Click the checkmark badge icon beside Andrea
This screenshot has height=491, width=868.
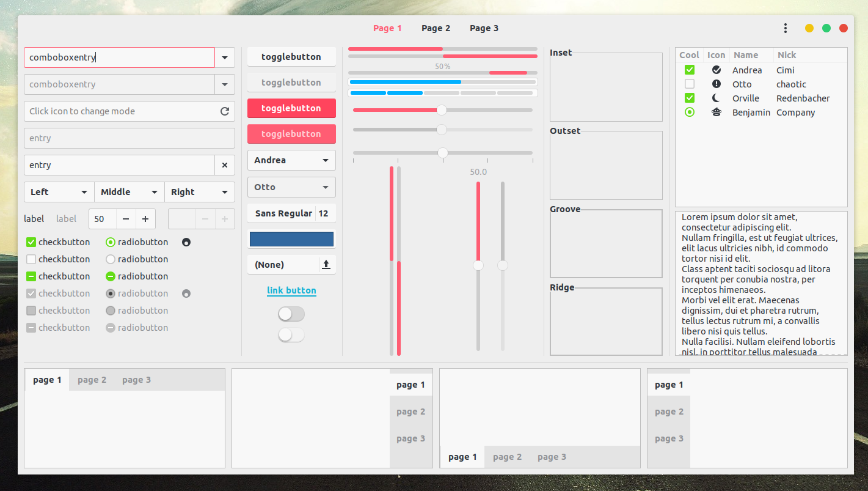716,70
